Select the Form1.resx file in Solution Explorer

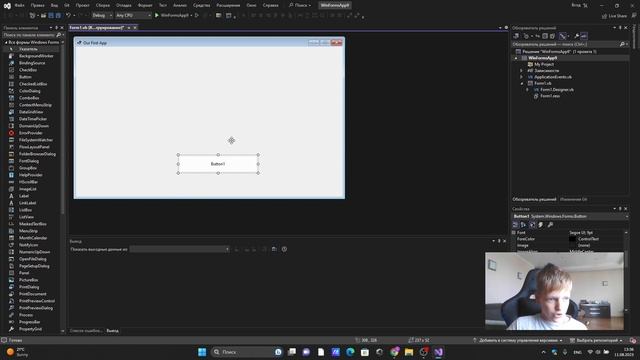point(550,96)
